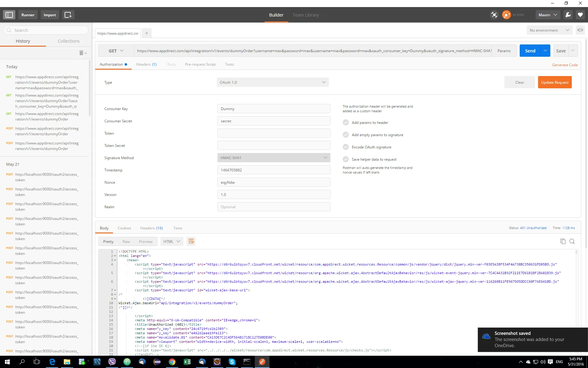Open search in response body
Image resolution: width=588 pixels, height=368 pixels.
tap(572, 241)
